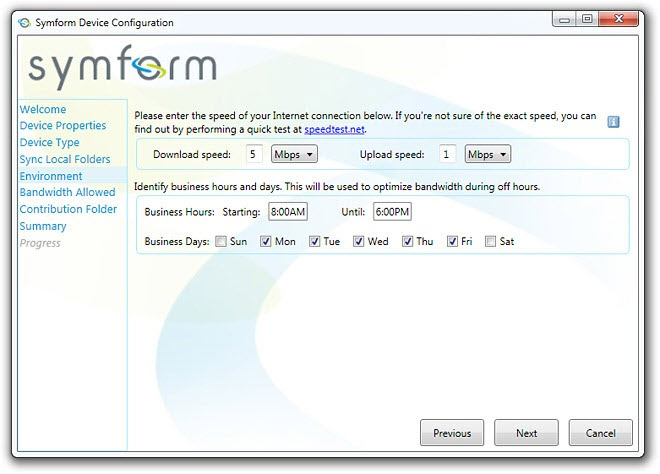Enable Sat as a business day

coord(490,242)
